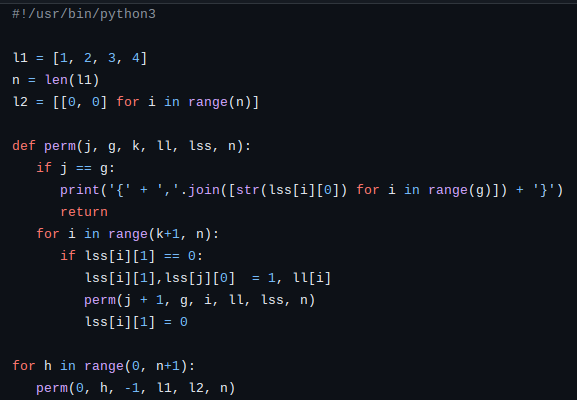Click the line 'l1 = [1, 2, 3, 4]'
This screenshot has width=577, height=400.
coord(80,58)
